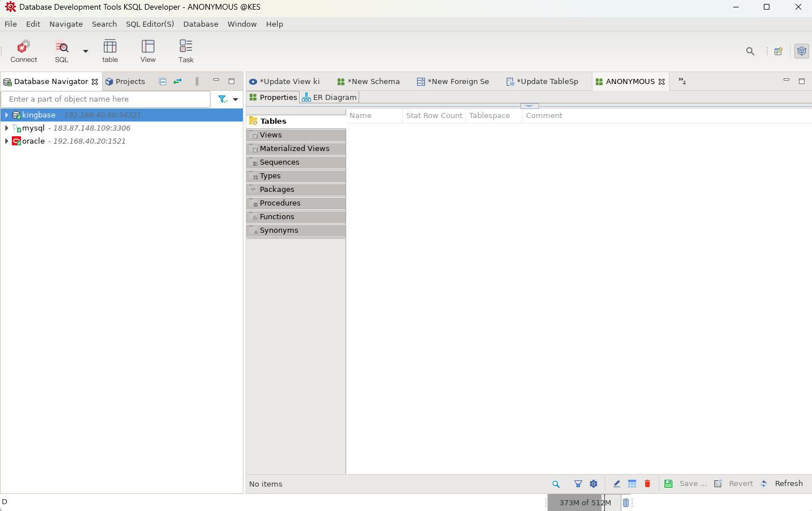Screen dimensions: 812x511
Task: Click the Connect toolbar icon
Action: [x=23, y=51]
